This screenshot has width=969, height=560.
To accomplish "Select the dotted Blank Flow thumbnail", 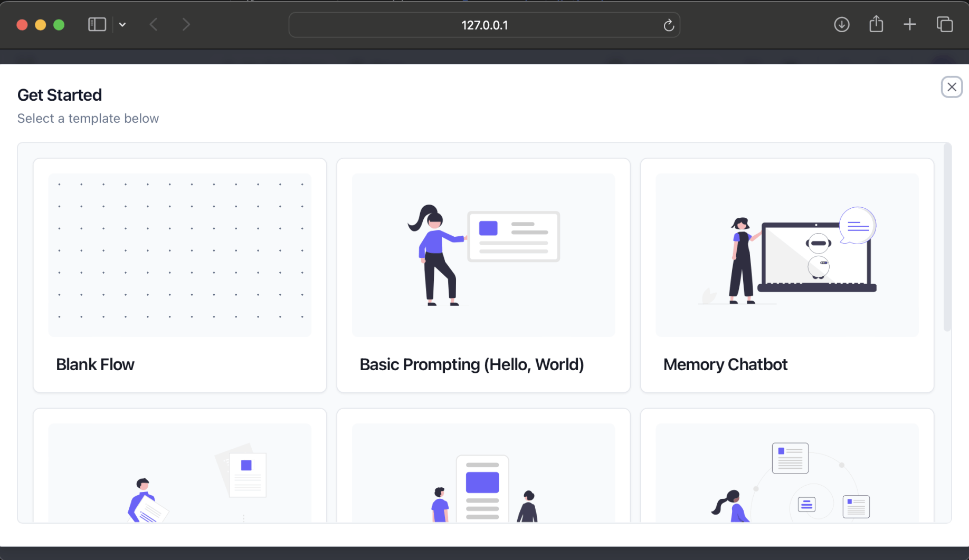I will coord(180,255).
